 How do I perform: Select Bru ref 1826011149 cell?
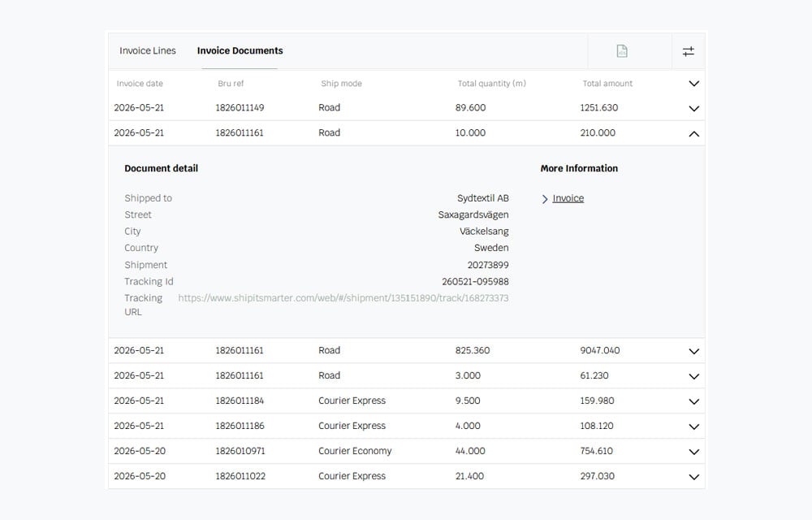click(x=240, y=108)
